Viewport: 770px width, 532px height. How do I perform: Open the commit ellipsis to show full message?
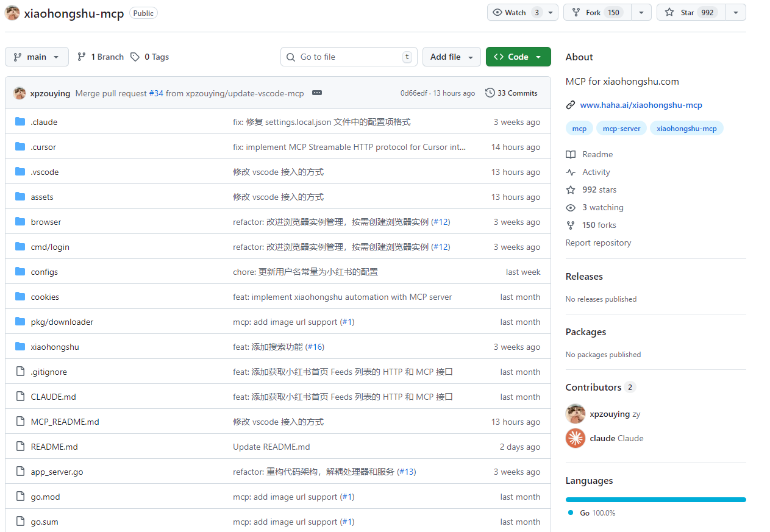tap(316, 93)
